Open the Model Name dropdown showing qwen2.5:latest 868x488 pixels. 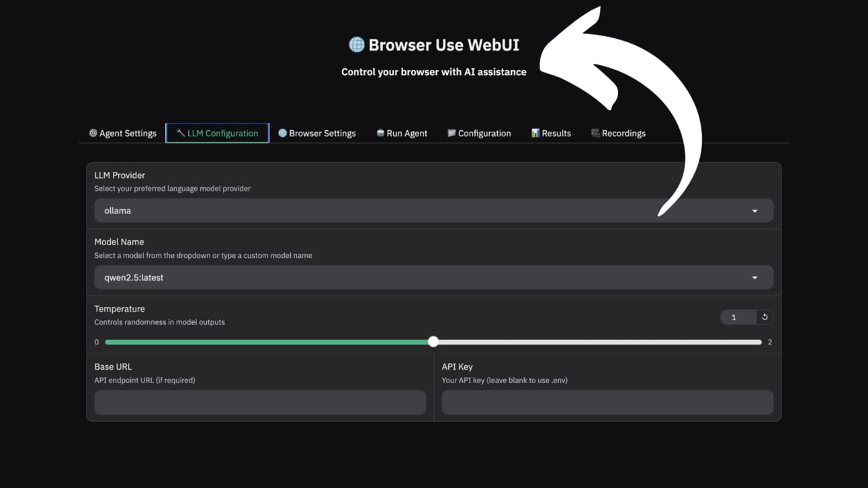433,277
